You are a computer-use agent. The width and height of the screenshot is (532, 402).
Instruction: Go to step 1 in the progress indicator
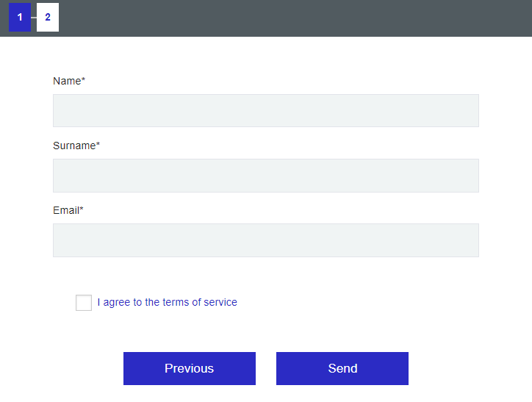tap(20, 18)
